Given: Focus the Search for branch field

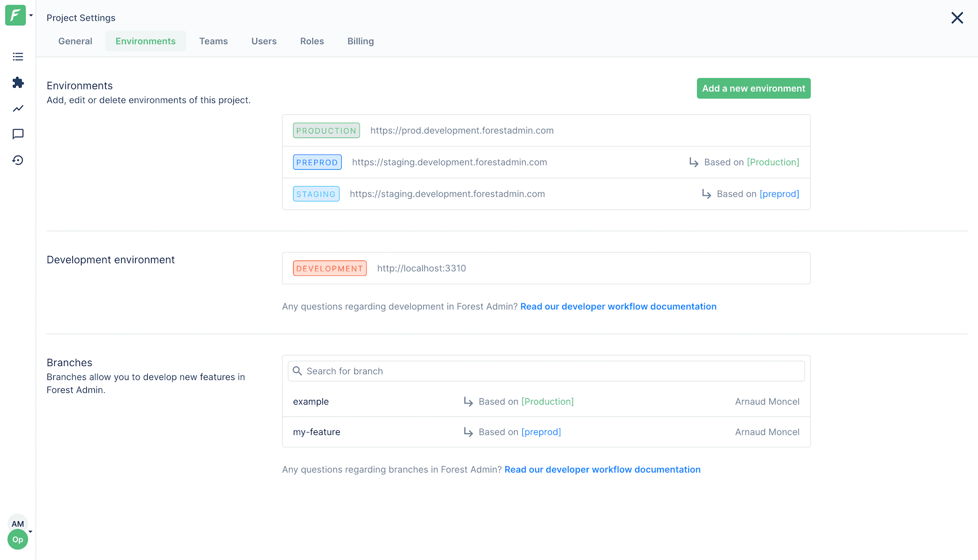Looking at the screenshot, I should (546, 371).
